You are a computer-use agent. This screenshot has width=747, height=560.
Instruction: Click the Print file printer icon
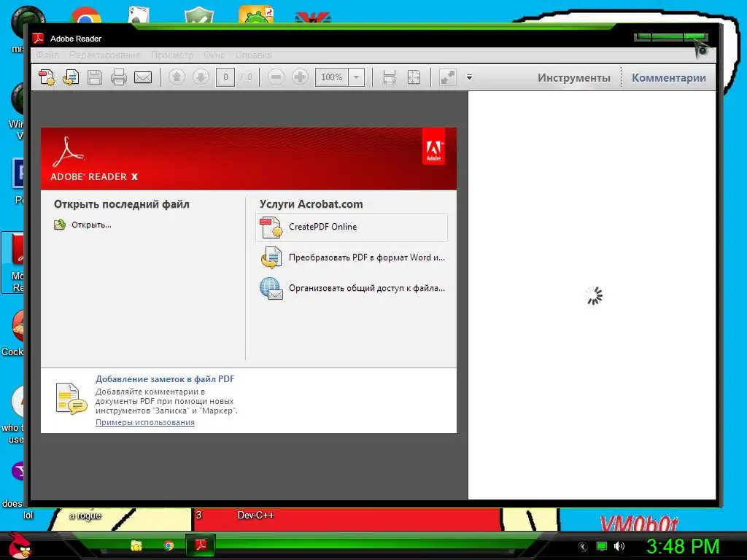point(119,77)
